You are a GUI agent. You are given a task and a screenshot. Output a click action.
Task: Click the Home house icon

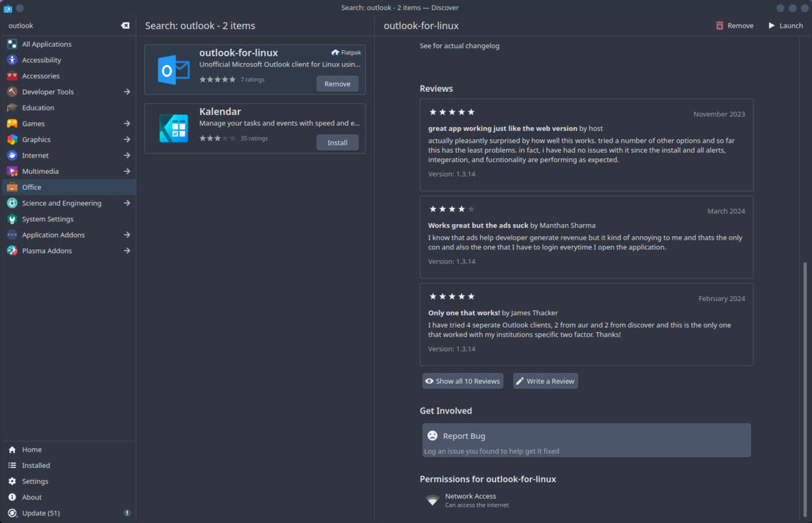click(x=12, y=450)
